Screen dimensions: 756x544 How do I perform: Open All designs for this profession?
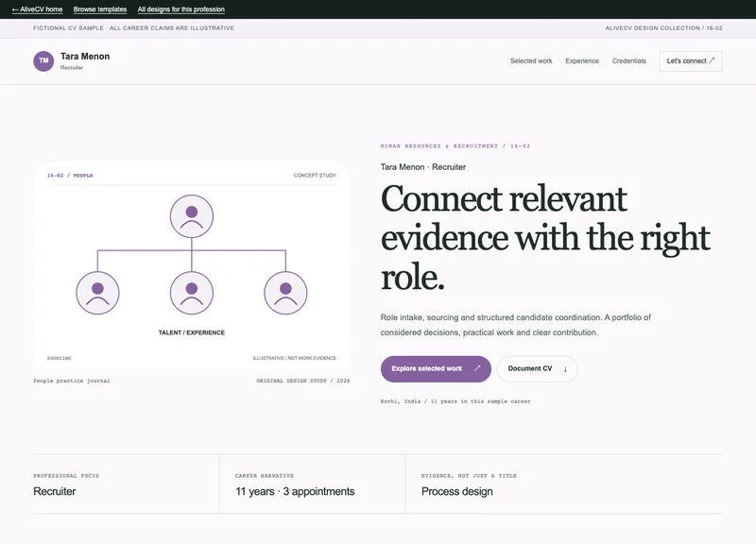tap(180, 9)
